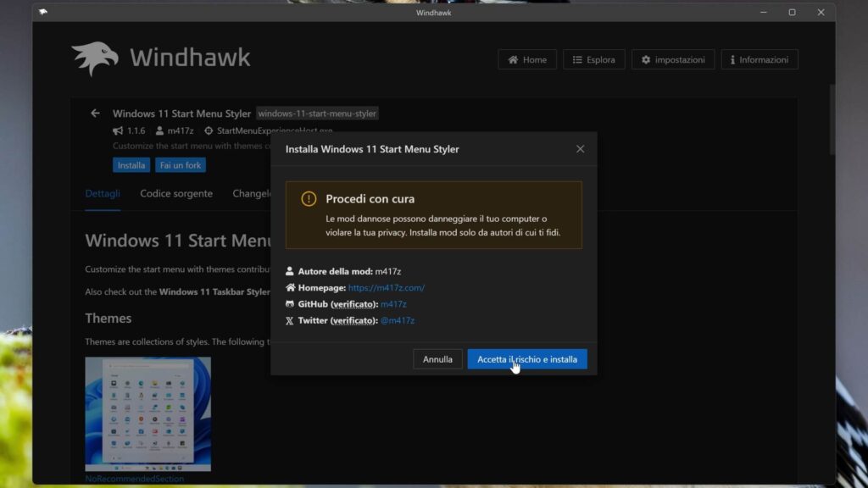The height and width of the screenshot is (488, 868).
Task: Click the target process crosshair icon
Action: [x=209, y=130]
